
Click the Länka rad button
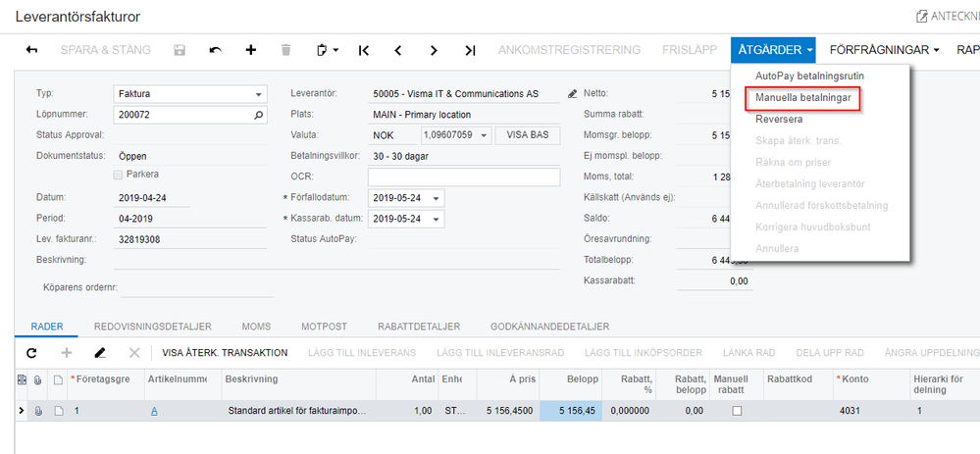(x=748, y=353)
